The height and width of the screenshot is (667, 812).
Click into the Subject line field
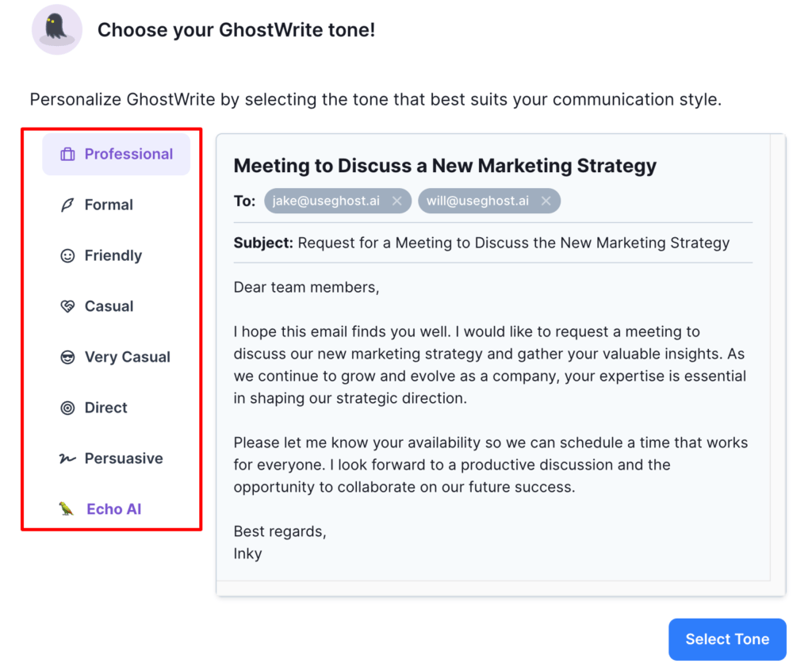point(513,243)
